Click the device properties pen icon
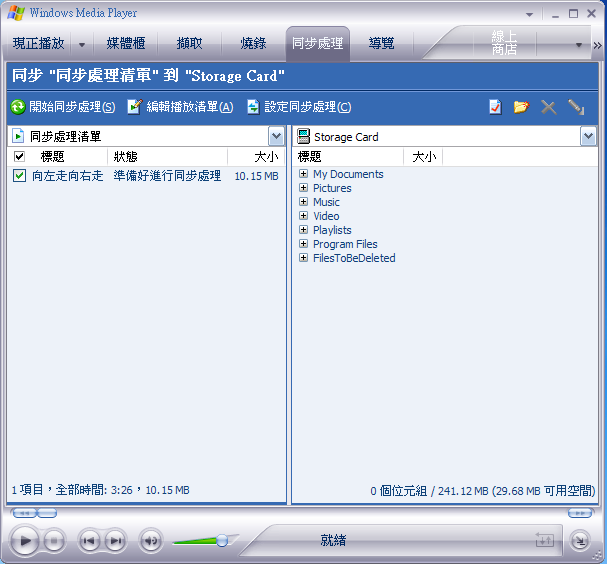This screenshot has width=607, height=564. tap(576, 107)
